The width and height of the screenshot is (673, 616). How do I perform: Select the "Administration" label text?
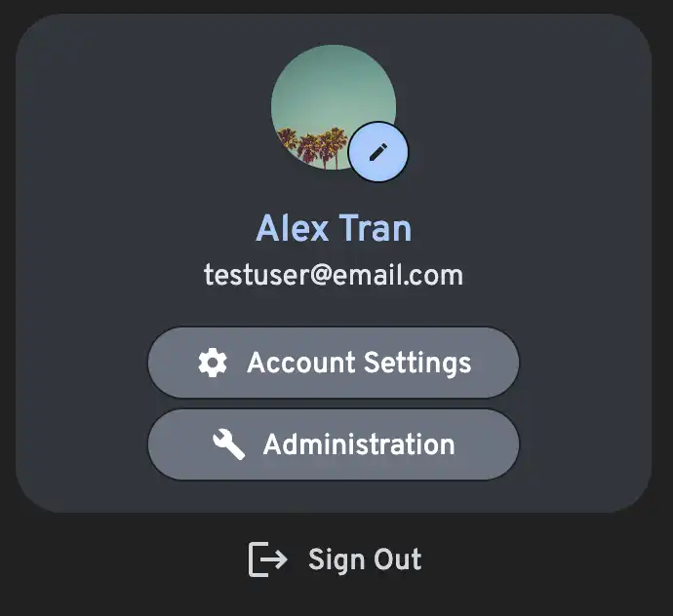tap(359, 444)
